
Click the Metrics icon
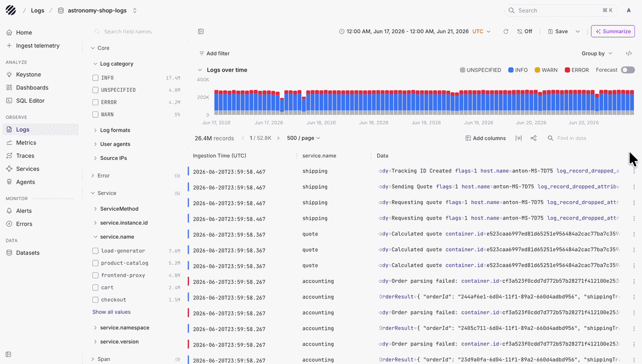pyautogui.click(x=9, y=143)
